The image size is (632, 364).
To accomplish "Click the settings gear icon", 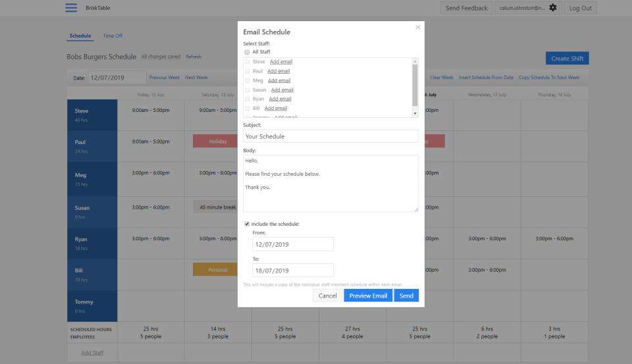I will tap(553, 8).
